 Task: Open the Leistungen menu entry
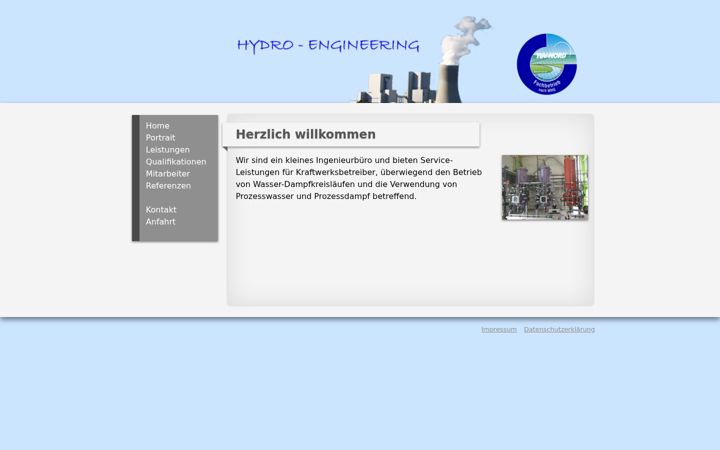(x=168, y=150)
